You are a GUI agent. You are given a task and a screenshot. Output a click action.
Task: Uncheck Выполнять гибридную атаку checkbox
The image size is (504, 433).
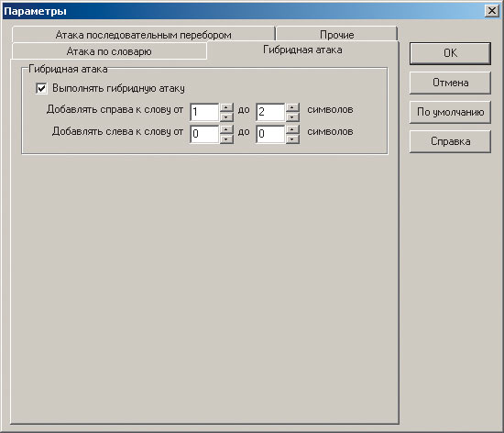(41, 88)
